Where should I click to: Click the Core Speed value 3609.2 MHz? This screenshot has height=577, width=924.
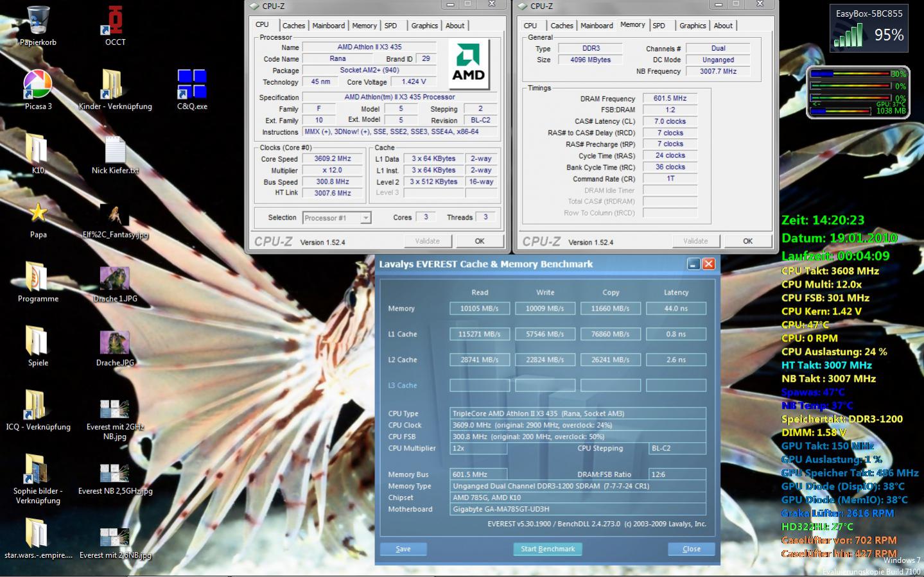(x=333, y=159)
